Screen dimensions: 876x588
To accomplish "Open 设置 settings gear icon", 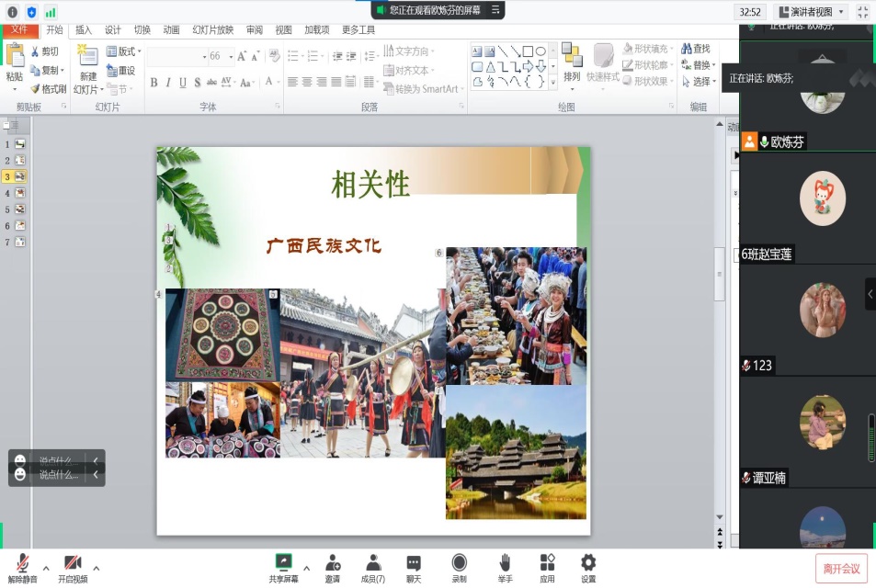I will coord(588,567).
